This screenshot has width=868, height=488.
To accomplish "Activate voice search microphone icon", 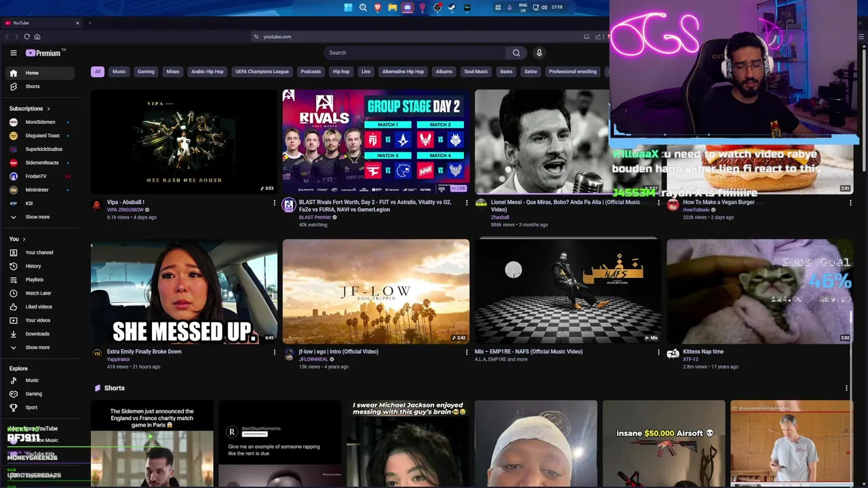I will coord(539,53).
